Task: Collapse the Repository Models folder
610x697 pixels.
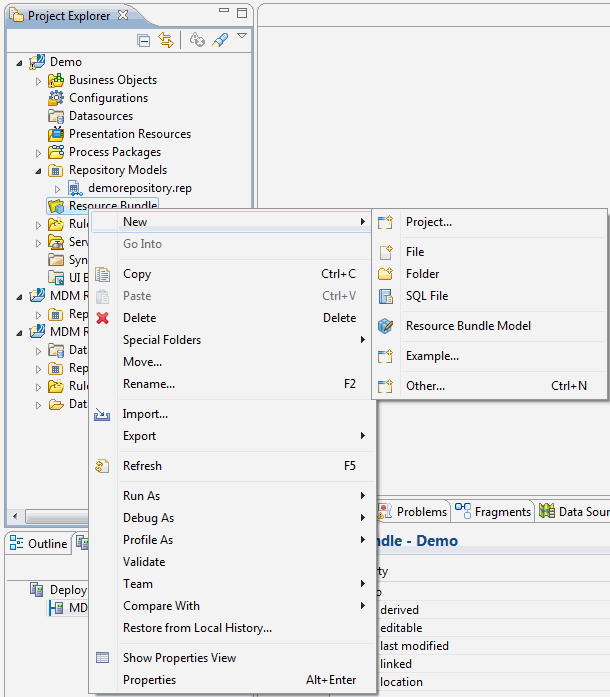Action: (38, 171)
